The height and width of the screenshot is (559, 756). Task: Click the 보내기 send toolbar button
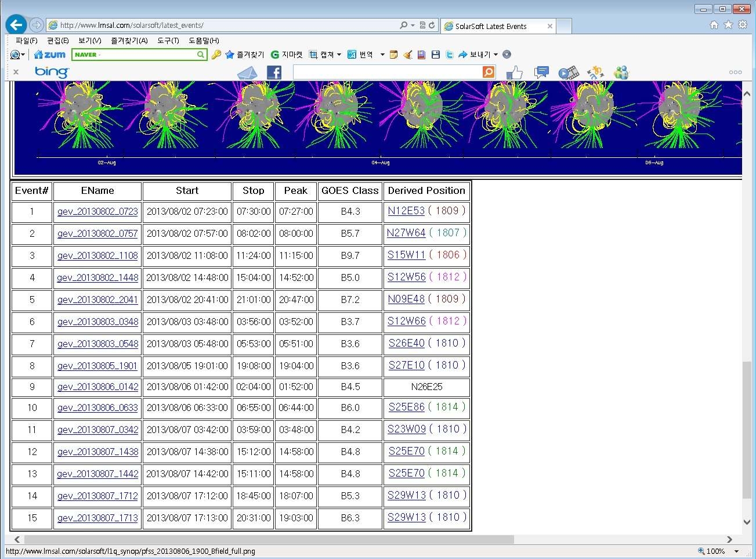click(475, 55)
